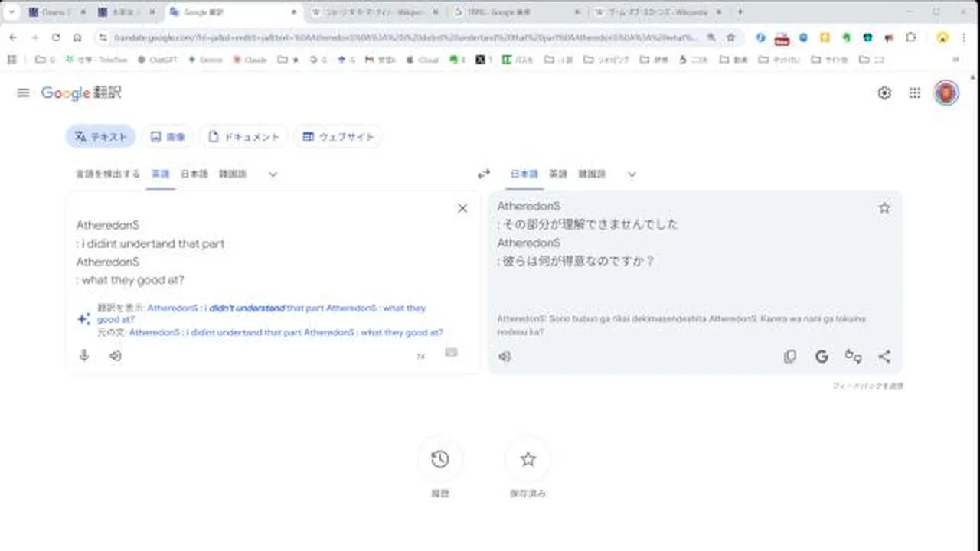Open the Claude bookmark

pos(250,60)
